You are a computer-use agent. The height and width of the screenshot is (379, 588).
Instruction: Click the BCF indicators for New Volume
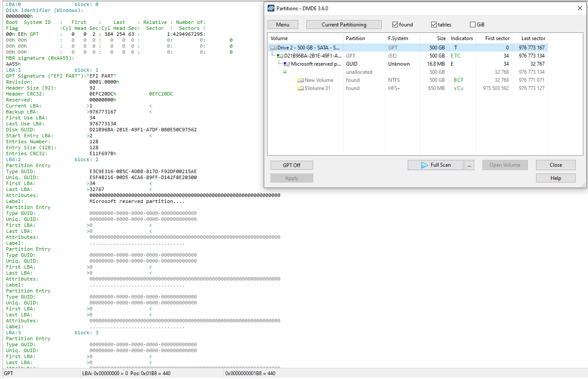point(458,80)
